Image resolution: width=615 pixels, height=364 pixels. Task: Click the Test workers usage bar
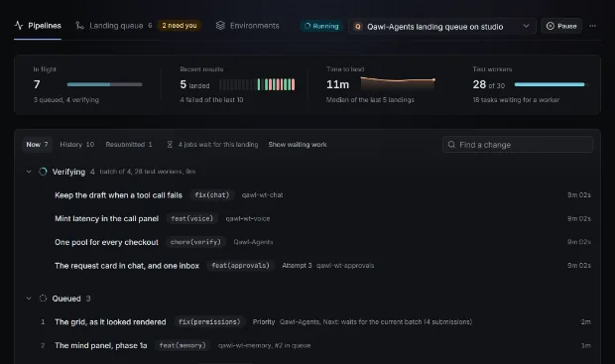tap(551, 84)
